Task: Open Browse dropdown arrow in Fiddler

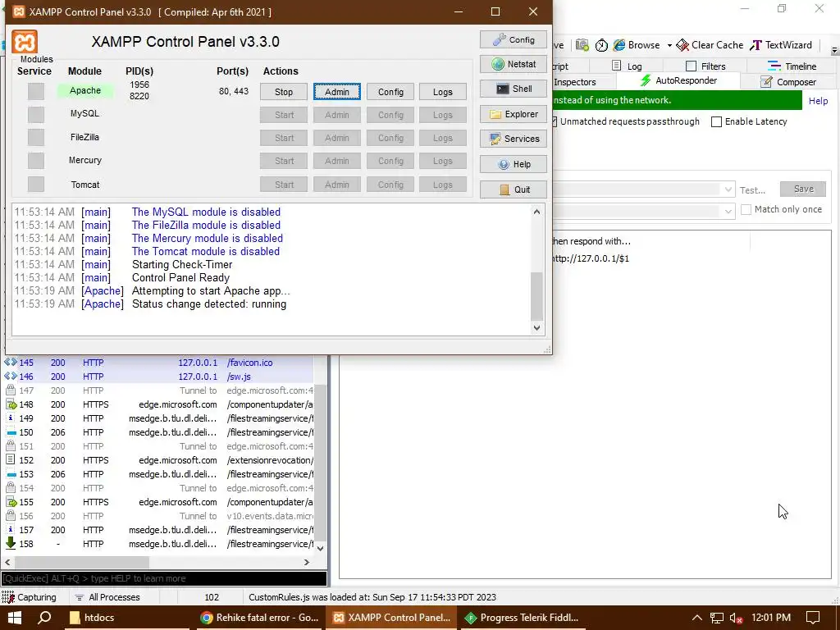Action: (669, 46)
